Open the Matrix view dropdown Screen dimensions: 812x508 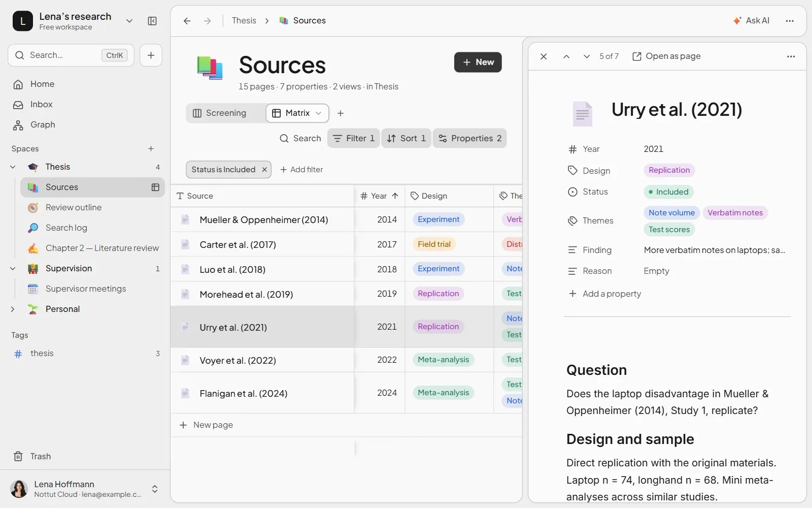click(x=318, y=113)
